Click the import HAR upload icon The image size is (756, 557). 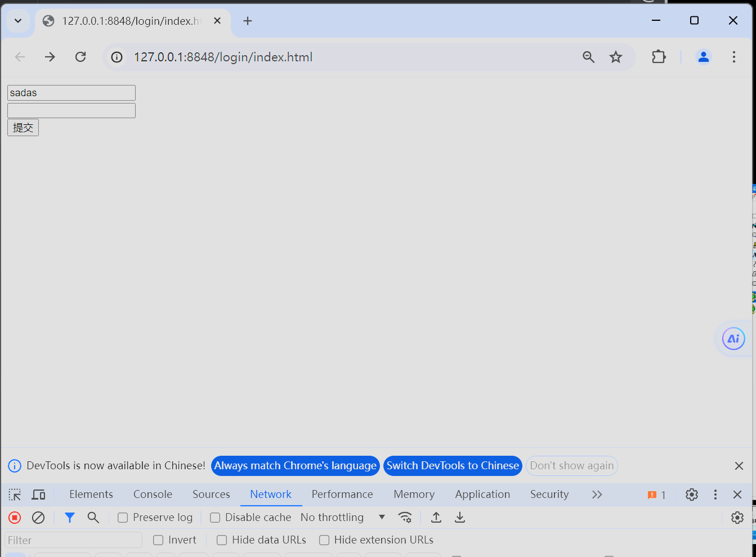click(436, 518)
